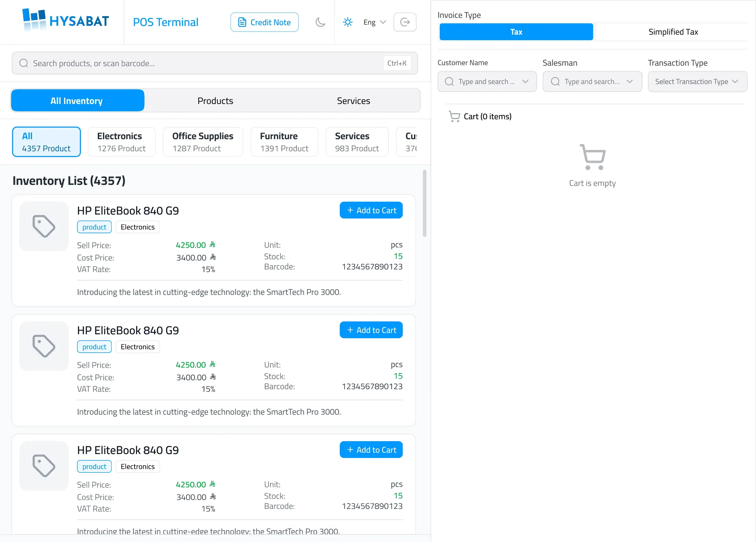Open the Salesman search dropdown

pos(592,82)
